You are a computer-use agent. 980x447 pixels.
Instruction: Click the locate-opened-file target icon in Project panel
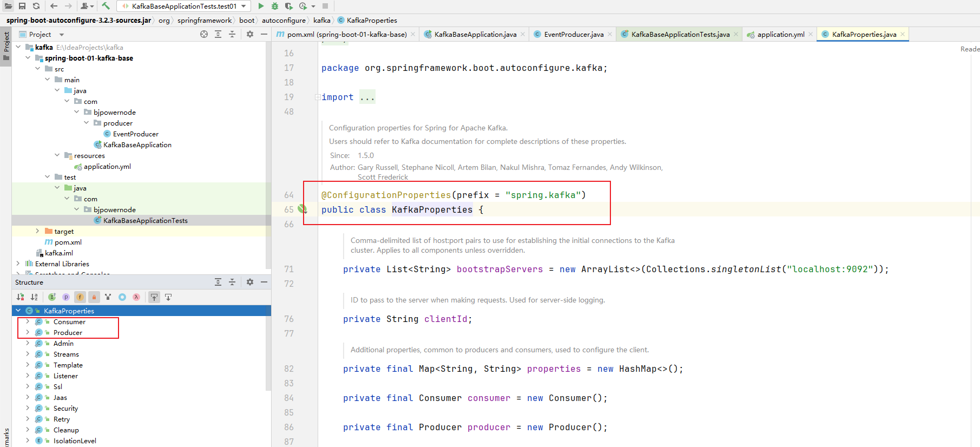click(x=204, y=34)
